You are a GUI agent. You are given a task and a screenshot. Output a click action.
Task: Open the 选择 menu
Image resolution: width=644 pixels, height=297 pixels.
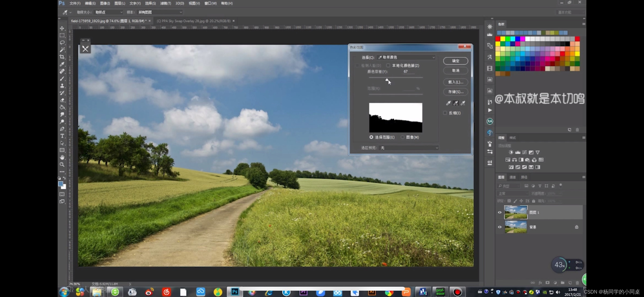pyautogui.click(x=150, y=3)
